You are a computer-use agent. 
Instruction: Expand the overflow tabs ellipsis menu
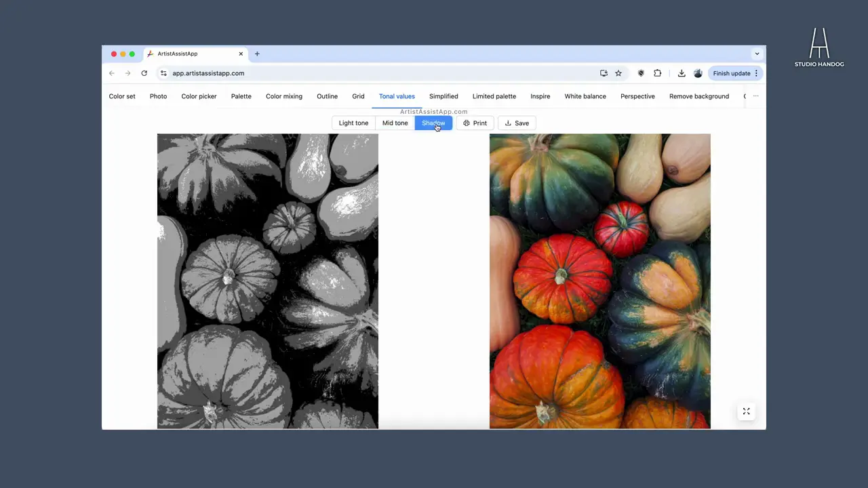pos(755,96)
